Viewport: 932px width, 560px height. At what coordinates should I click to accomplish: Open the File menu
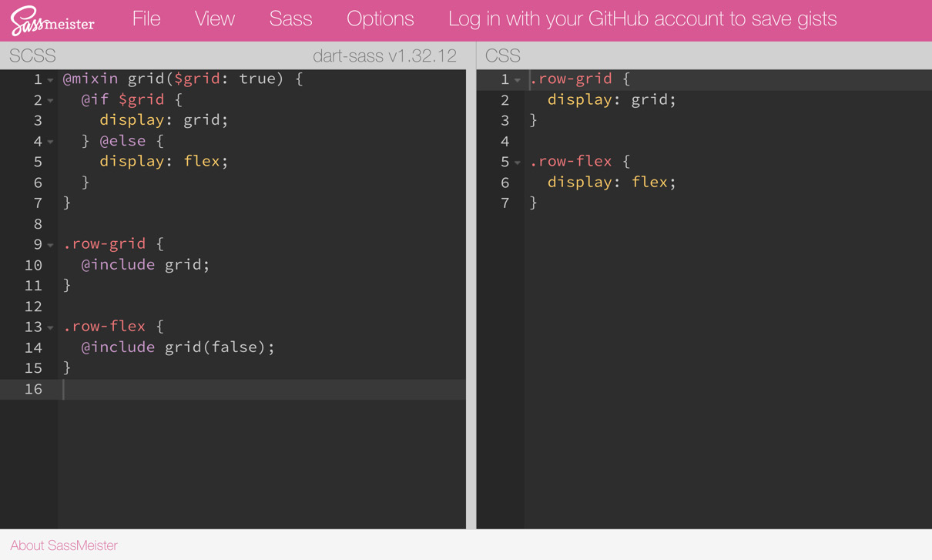coord(146,19)
